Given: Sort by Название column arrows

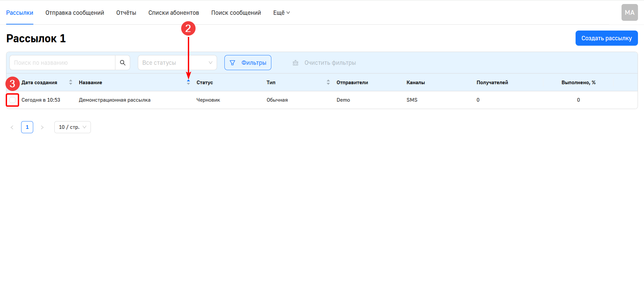Looking at the screenshot, I should tap(188, 82).
